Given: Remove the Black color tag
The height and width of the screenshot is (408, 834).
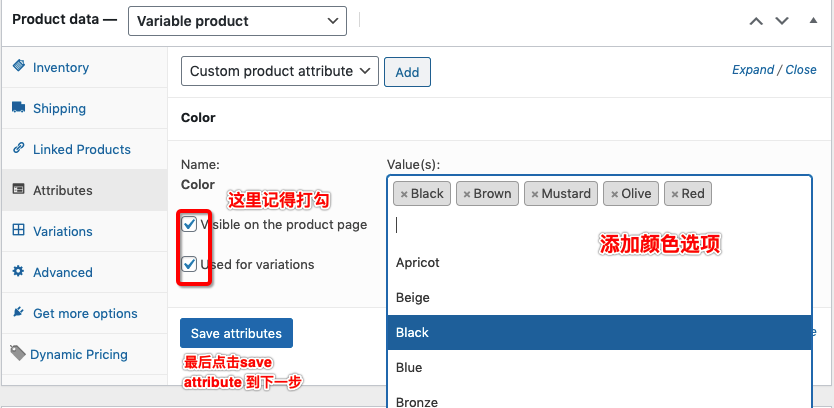Looking at the screenshot, I should click(x=404, y=194).
